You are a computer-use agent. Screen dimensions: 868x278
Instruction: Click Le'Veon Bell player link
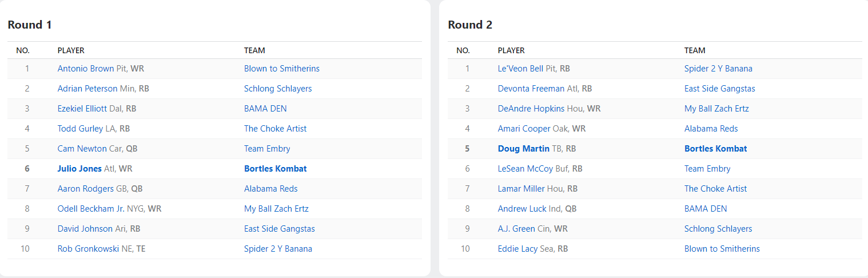click(x=520, y=69)
